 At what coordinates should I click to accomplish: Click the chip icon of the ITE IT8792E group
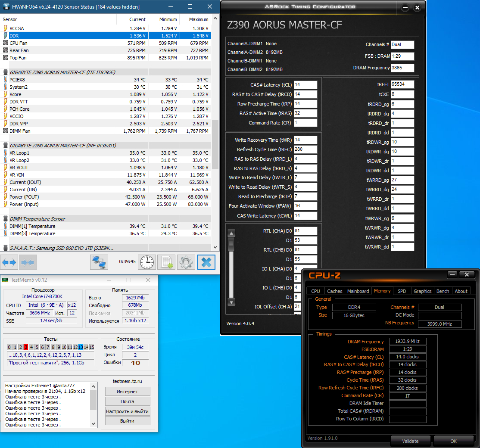(5, 72)
